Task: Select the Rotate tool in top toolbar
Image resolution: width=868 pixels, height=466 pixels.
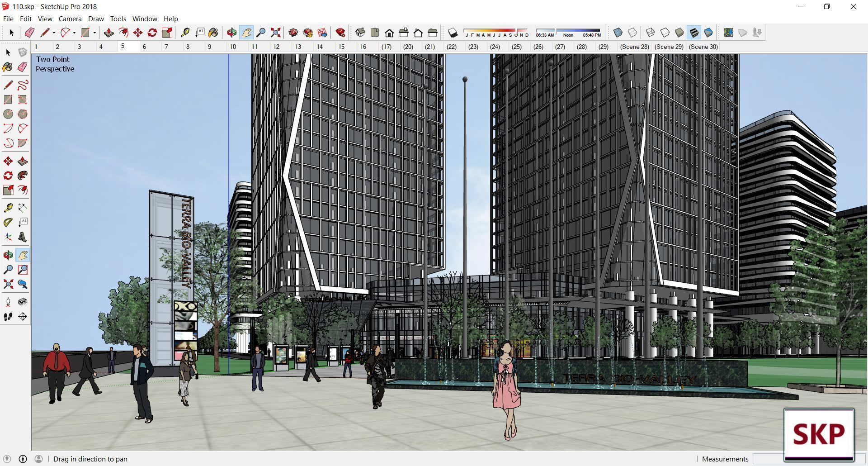Action: (152, 33)
